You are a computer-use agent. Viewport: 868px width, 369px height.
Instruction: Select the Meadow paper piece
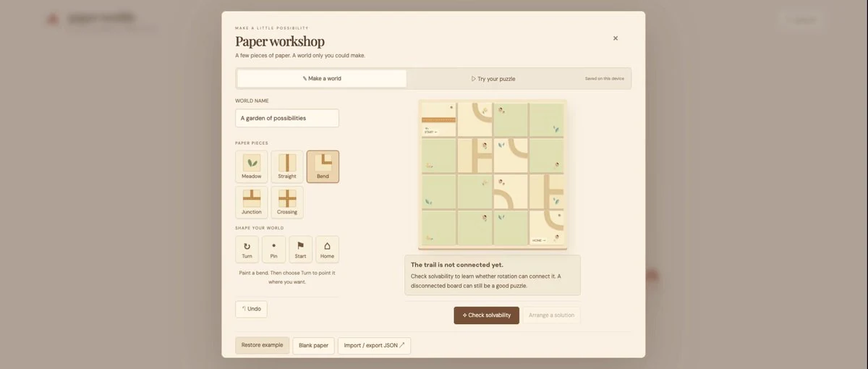coord(251,166)
